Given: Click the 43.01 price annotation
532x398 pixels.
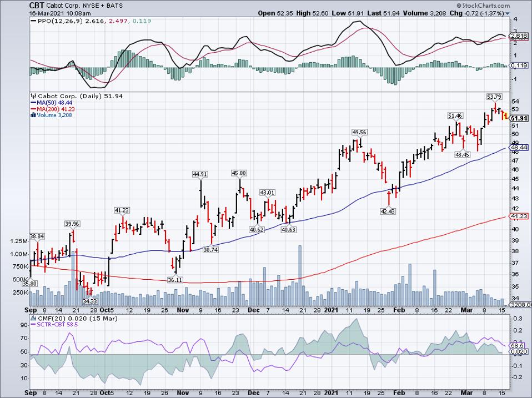Looking at the screenshot, I should point(267,193).
